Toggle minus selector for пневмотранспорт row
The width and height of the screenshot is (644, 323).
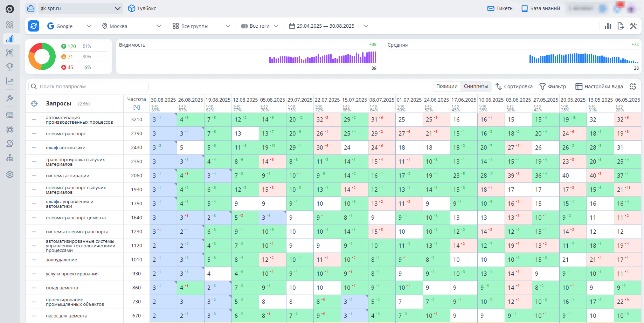point(34,134)
